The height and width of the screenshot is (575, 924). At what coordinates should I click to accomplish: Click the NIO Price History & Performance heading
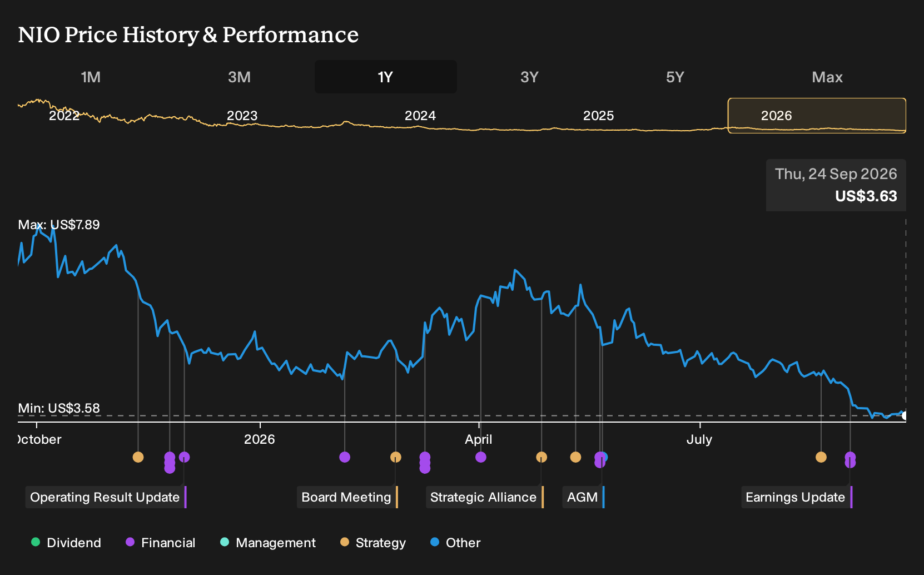188,34
